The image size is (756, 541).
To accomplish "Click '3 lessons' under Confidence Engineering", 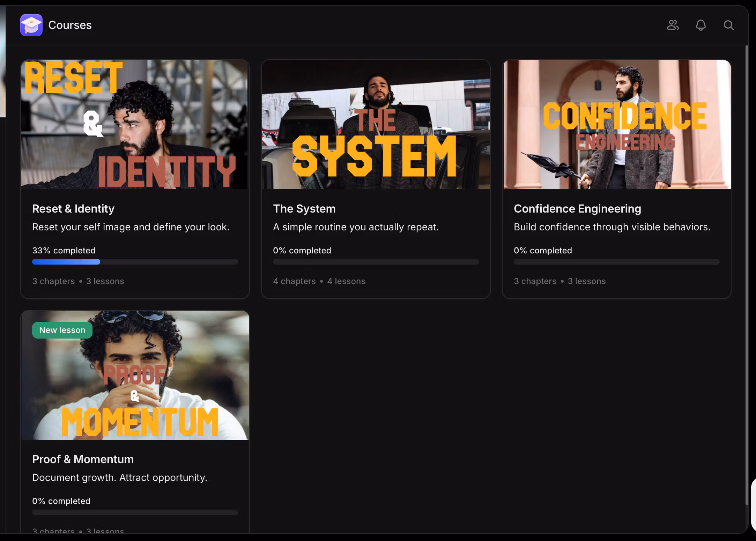I will point(587,281).
